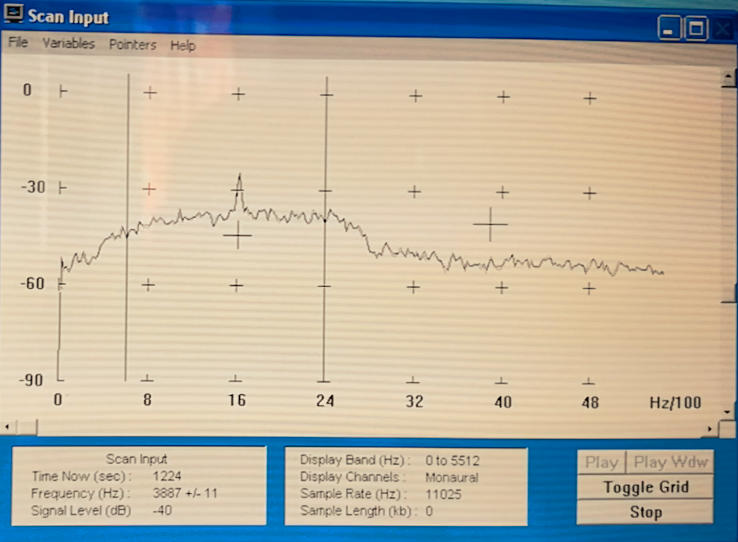
Task: Click the -60 dB axis label
Action: [x=32, y=284]
